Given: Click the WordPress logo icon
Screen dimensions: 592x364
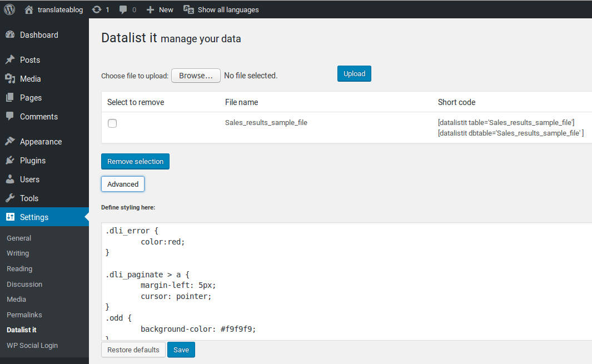Looking at the screenshot, I should point(9,9).
